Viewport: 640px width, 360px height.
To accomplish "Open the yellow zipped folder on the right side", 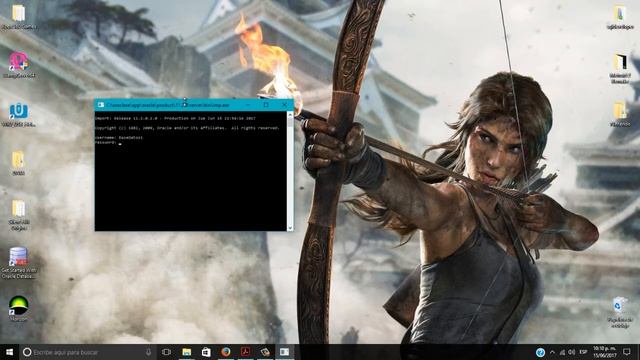I will (620, 113).
